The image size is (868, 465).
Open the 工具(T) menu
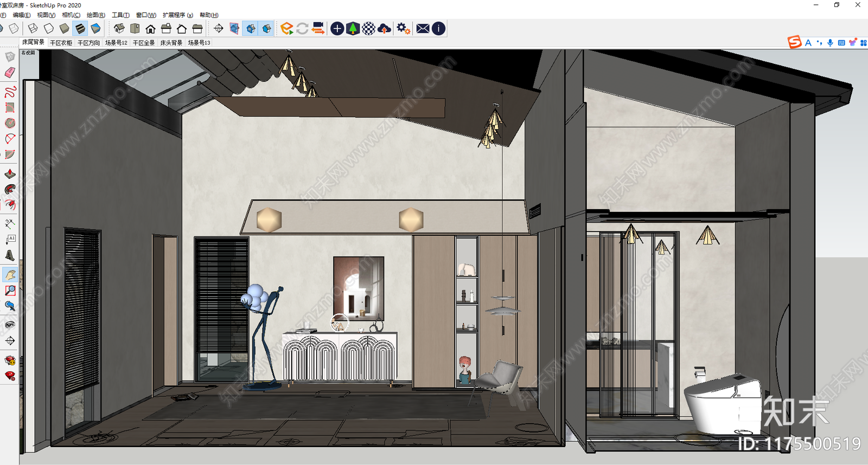coord(120,15)
